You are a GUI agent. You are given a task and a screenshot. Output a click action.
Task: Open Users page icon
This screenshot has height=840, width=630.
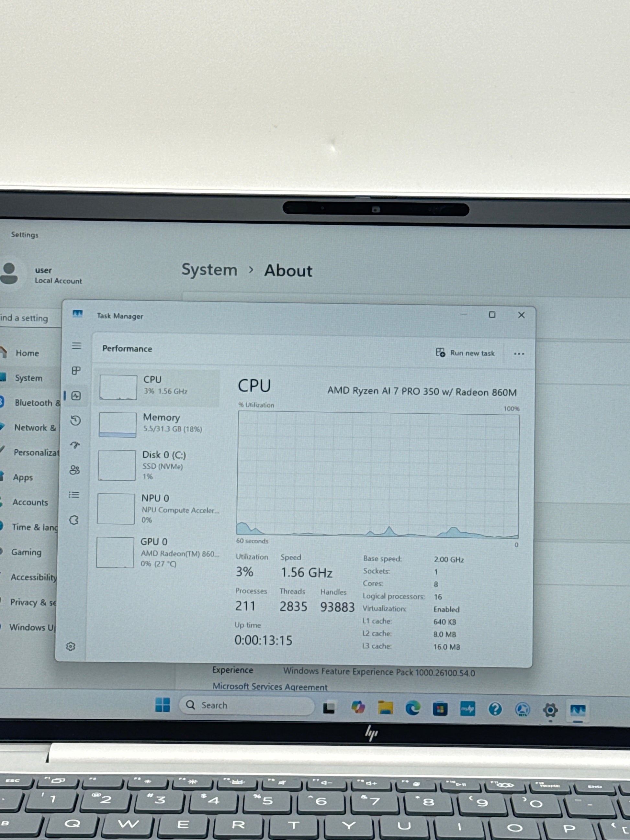75,470
